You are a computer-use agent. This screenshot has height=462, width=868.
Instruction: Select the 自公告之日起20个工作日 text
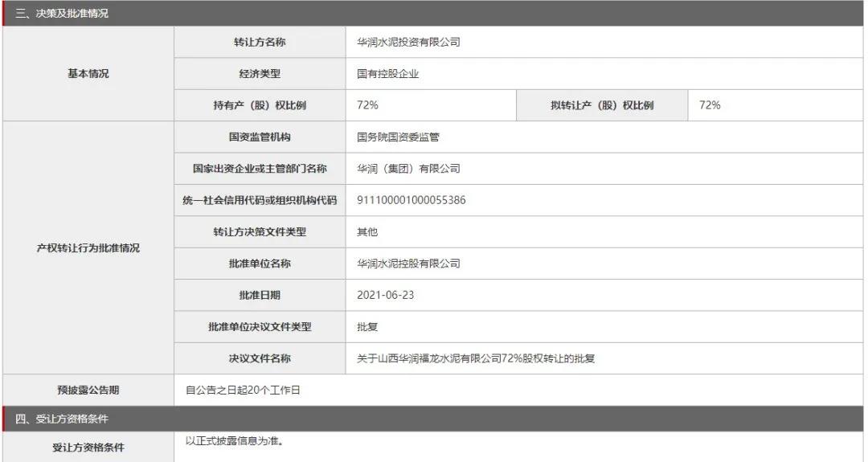[243, 390]
